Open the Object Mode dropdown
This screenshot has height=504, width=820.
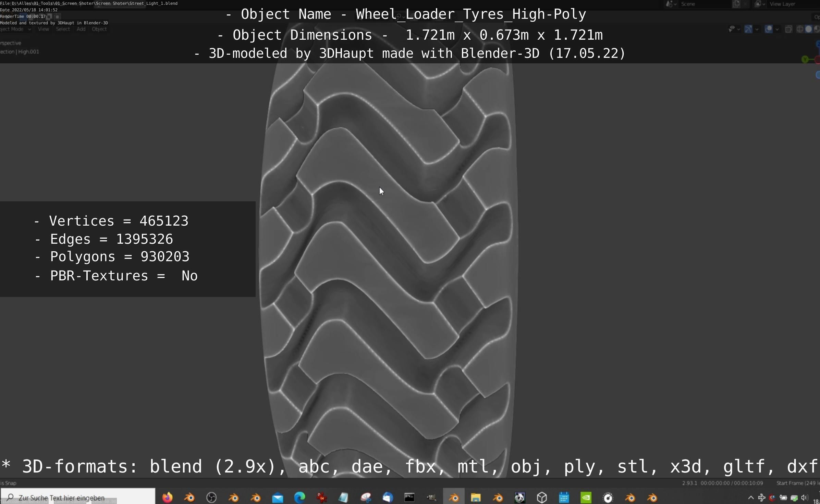(16, 29)
